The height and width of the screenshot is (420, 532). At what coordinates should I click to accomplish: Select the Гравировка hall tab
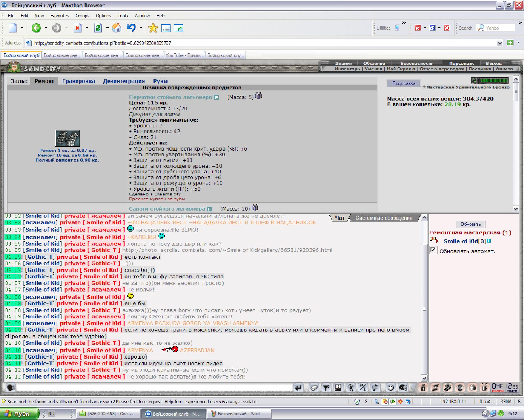point(78,81)
